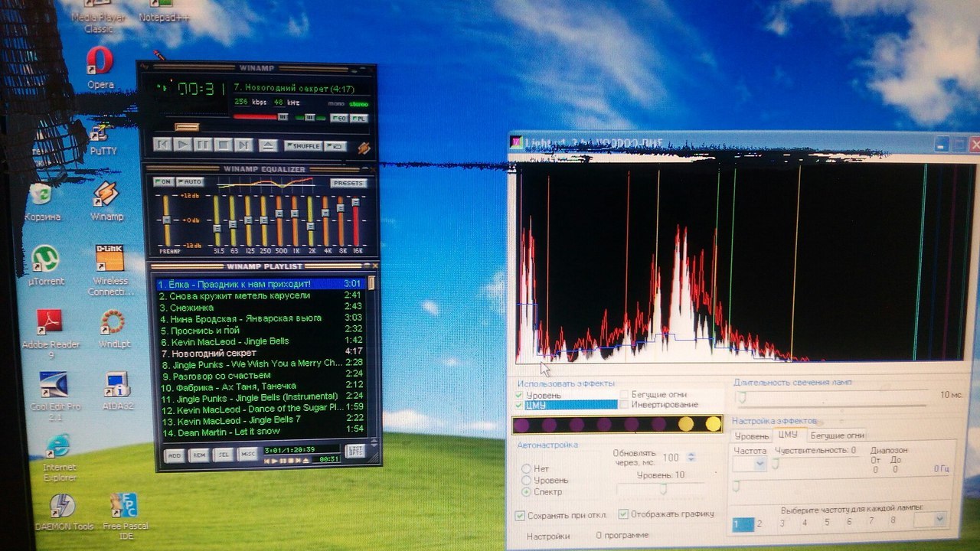This screenshot has height=551, width=980.
Task: Click Winamp balance slider
Action: coord(310,117)
